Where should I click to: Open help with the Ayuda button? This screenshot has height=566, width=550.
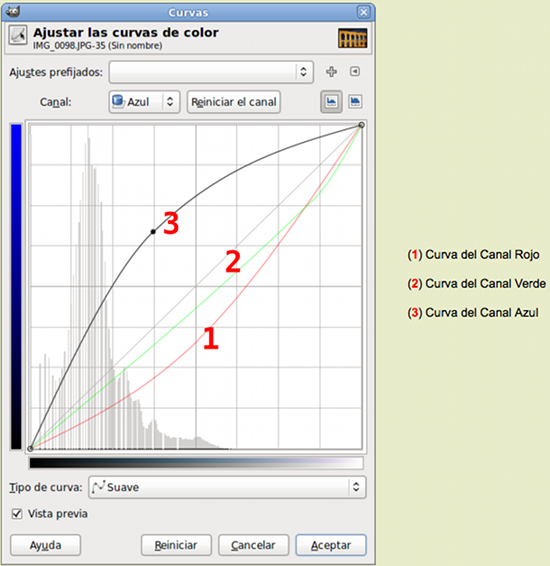point(45,545)
